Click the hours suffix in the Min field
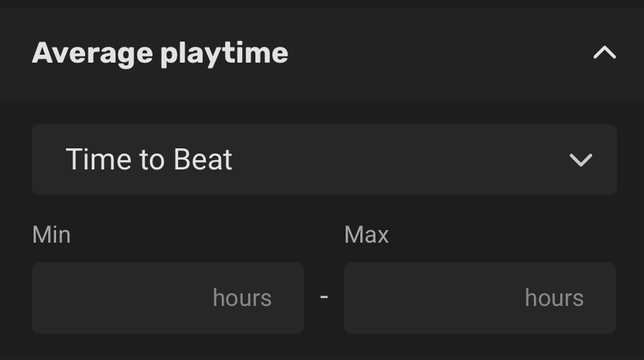644x360 pixels. [242, 298]
